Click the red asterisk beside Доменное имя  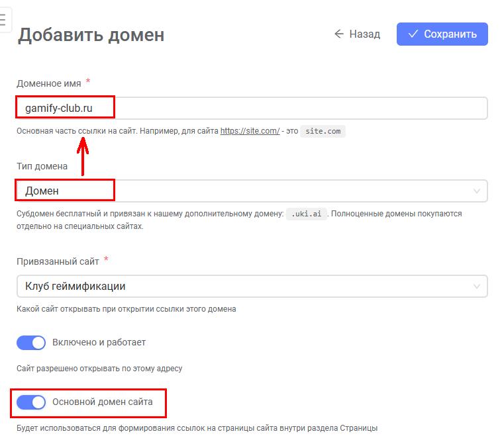click(x=88, y=82)
